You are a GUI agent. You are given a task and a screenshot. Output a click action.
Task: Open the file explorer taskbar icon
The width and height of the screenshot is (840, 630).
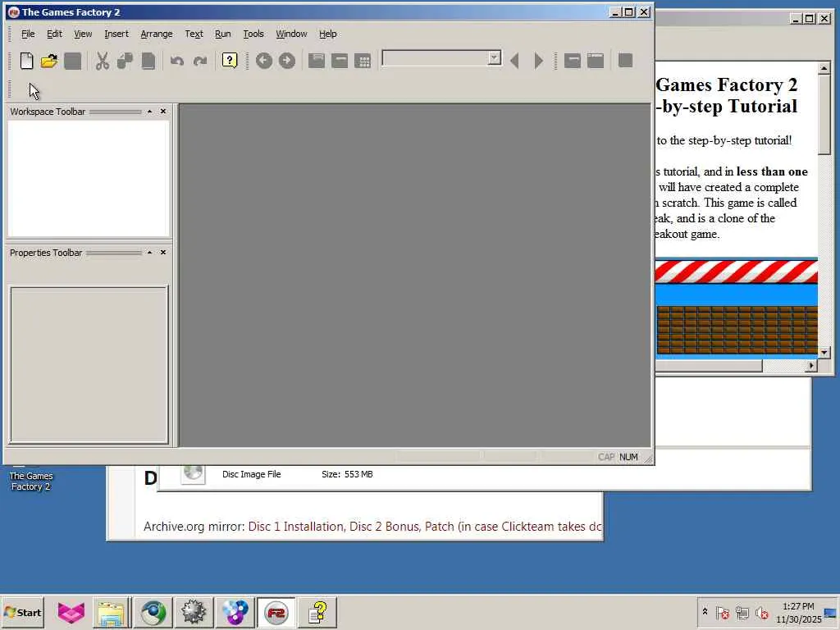[112, 612]
